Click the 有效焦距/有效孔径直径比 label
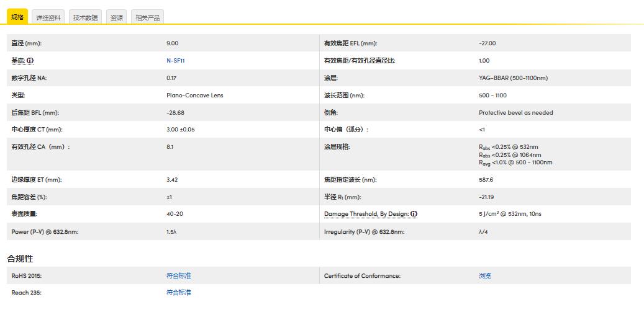Image resolution: width=644 pixels, height=320 pixels. (360, 61)
